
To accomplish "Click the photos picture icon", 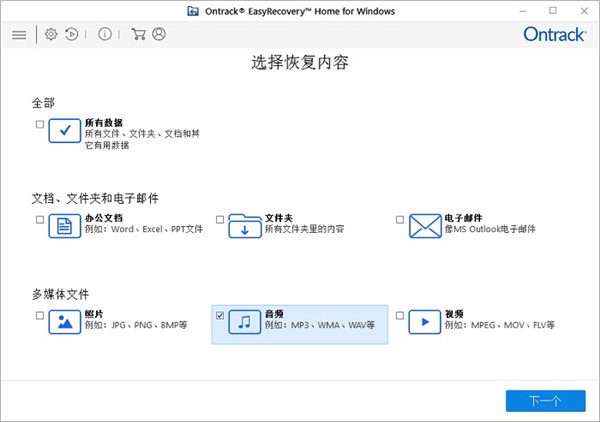I will tap(65, 322).
